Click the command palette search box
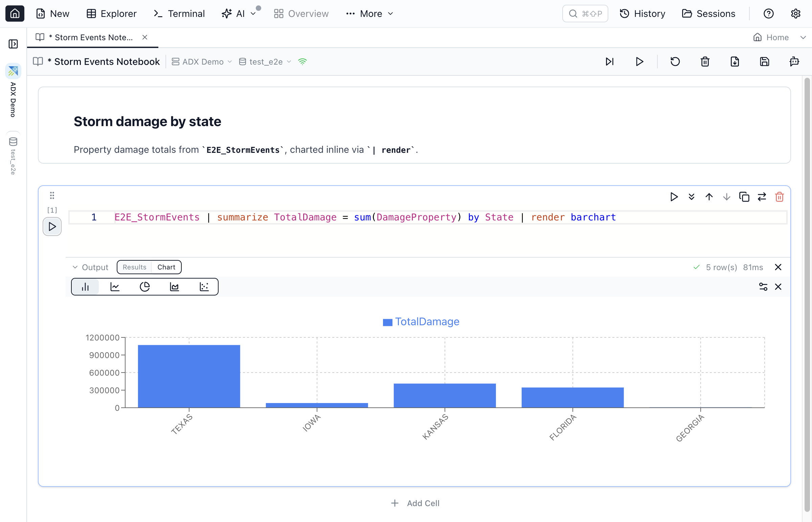This screenshot has width=812, height=522. [x=585, y=14]
